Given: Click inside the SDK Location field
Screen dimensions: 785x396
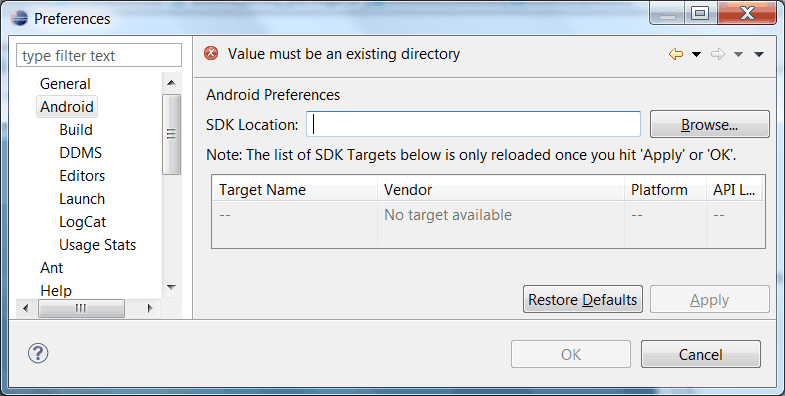Looking at the screenshot, I should tap(473, 124).
